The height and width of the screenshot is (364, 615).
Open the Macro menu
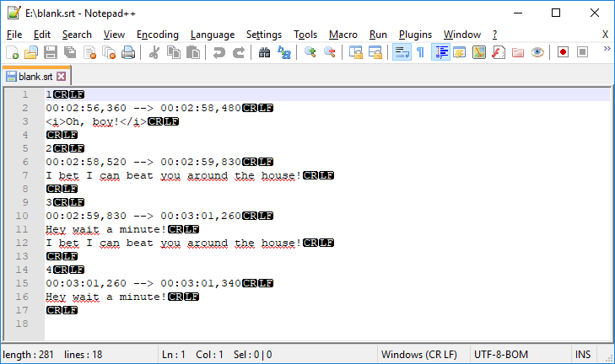coord(343,35)
